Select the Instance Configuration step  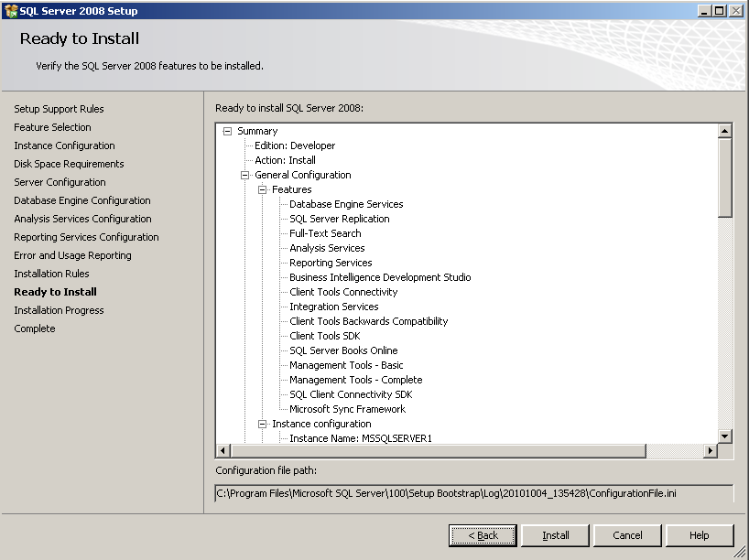[64, 145]
